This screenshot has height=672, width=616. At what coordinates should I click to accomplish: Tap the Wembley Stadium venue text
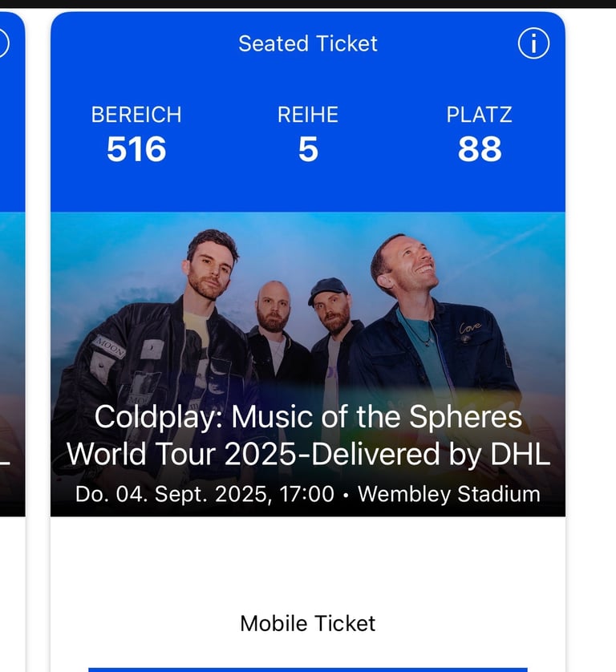pyautogui.click(x=449, y=494)
